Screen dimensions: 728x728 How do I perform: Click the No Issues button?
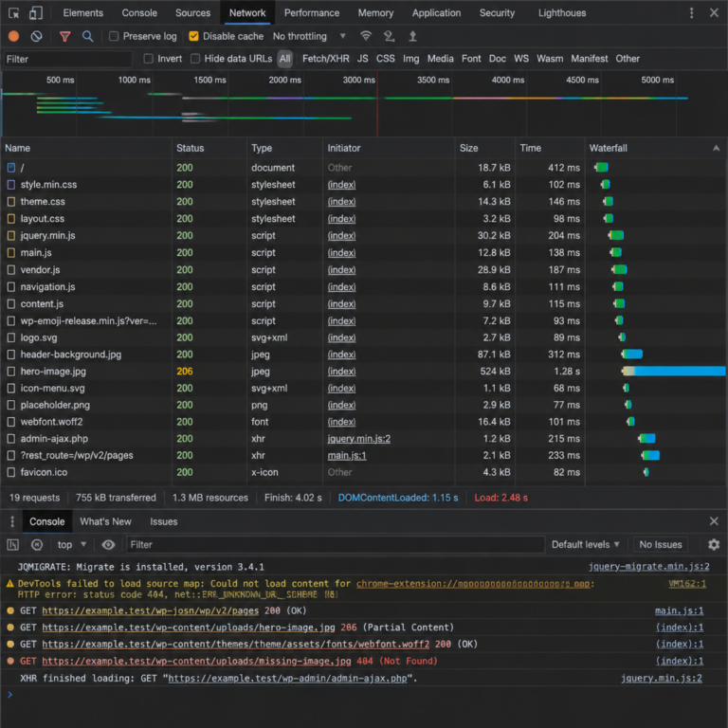tap(660, 545)
